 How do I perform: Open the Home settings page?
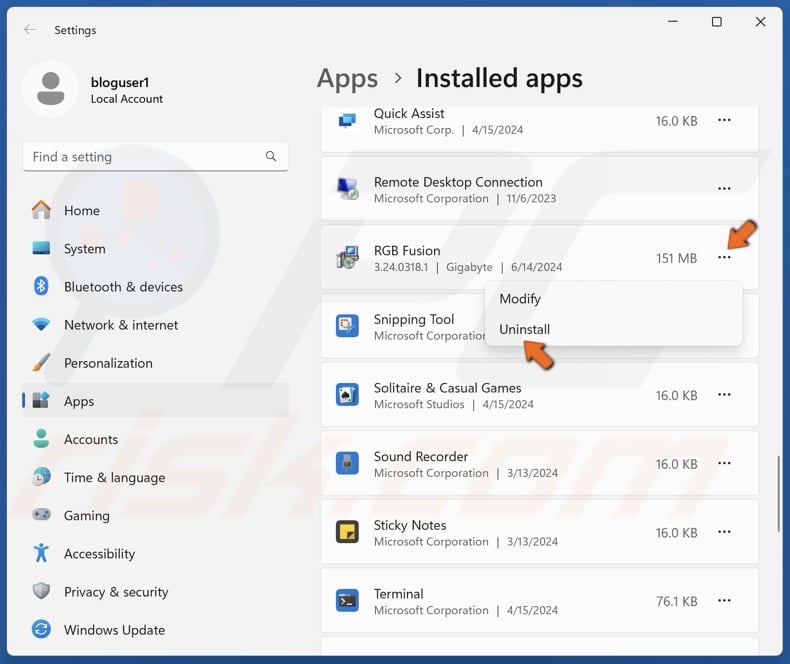pyautogui.click(x=156, y=210)
